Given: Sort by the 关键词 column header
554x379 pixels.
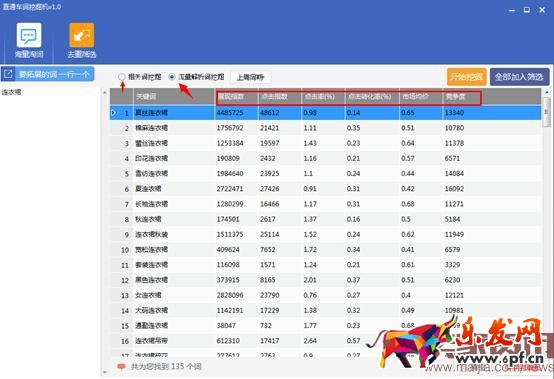Looking at the screenshot, I should coord(174,96).
